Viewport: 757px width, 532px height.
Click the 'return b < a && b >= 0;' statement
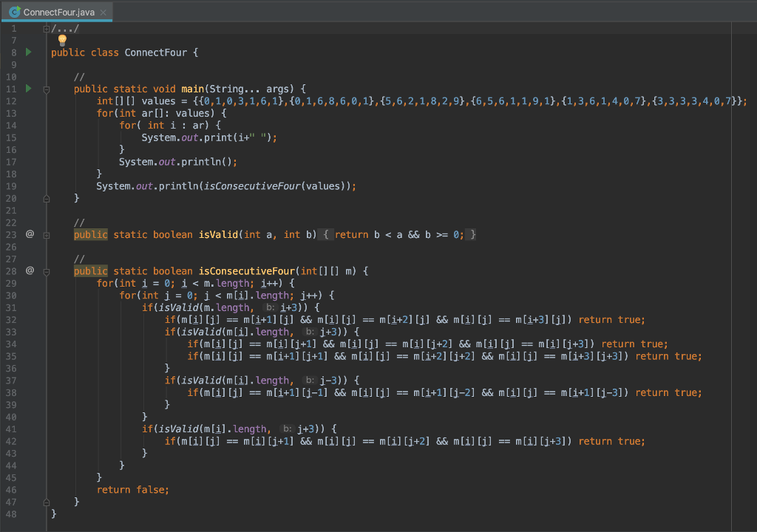[399, 235]
